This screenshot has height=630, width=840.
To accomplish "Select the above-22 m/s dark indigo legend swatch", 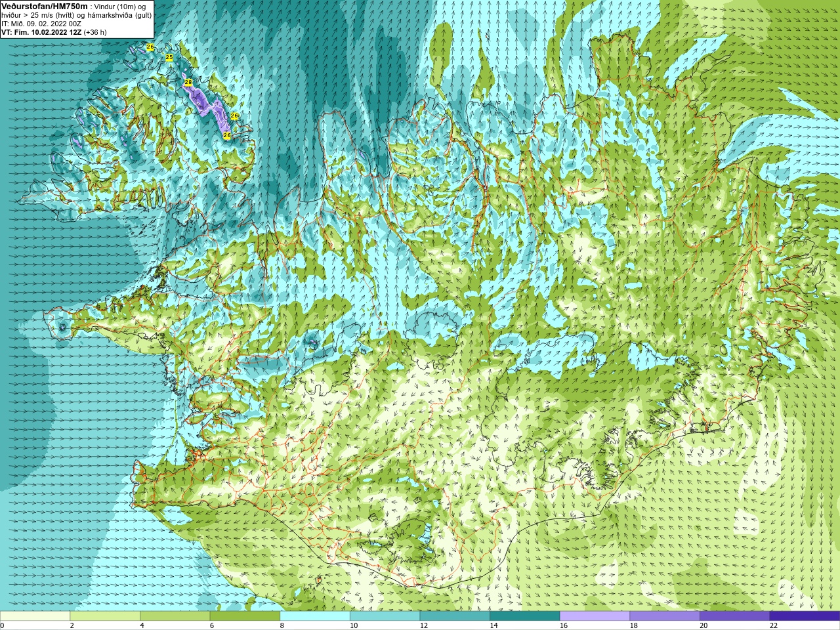I will click(x=805, y=616).
